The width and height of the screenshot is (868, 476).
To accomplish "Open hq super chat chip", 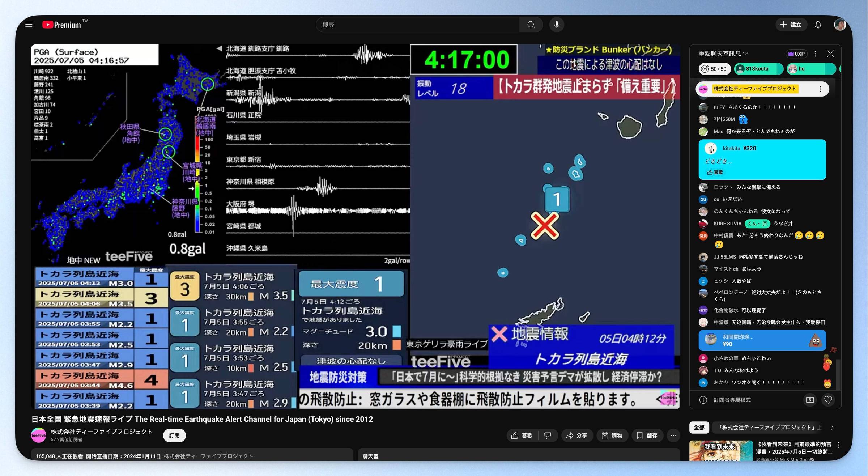I will click(811, 69).
